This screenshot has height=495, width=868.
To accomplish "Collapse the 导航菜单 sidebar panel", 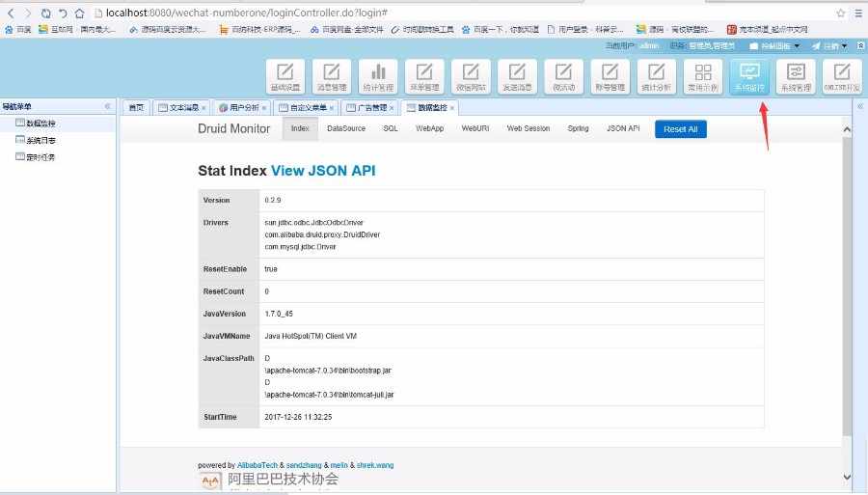I will (x=107, y=106).
